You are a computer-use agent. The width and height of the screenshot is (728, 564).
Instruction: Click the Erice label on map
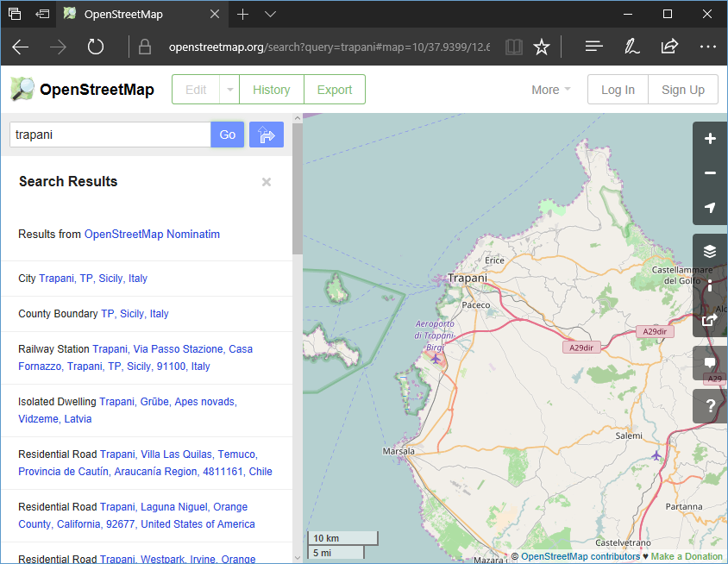click(x=494, y=260)
